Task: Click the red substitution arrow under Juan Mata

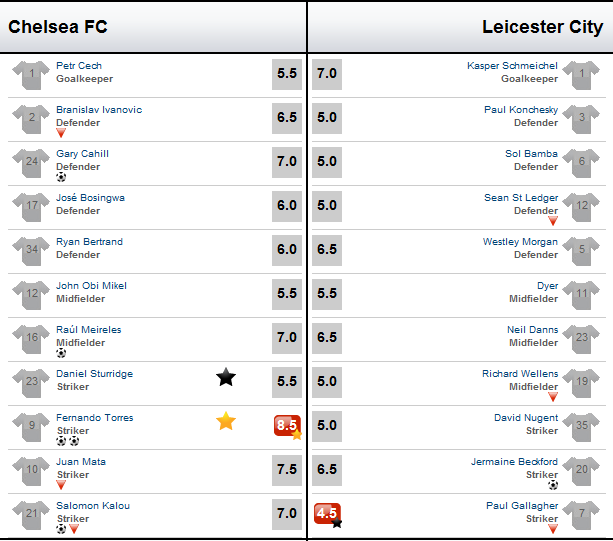Action: 61,485
